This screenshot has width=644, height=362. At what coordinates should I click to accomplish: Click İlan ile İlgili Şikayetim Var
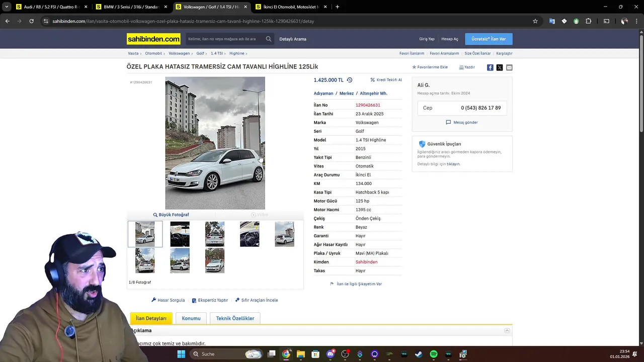[x=356, y=284]
